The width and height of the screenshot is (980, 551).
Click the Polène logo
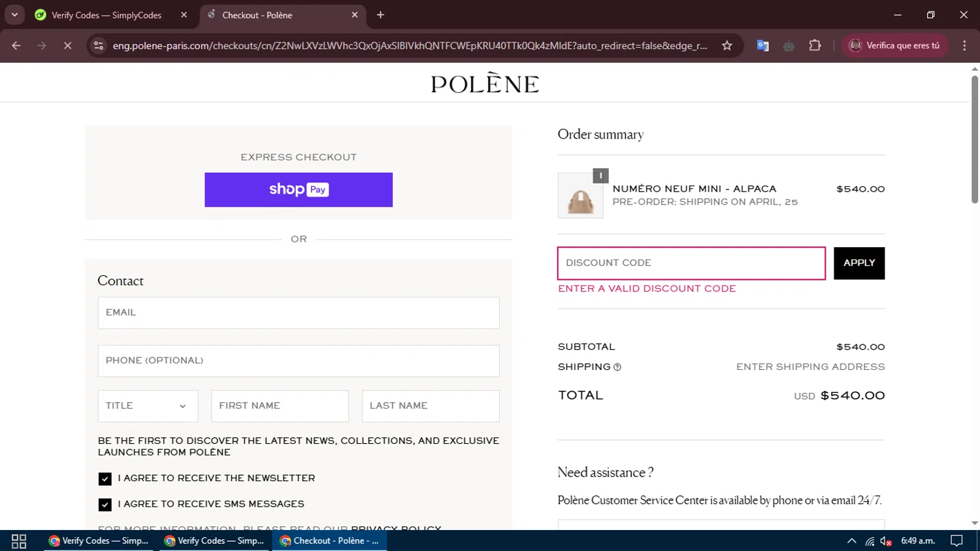485,83
